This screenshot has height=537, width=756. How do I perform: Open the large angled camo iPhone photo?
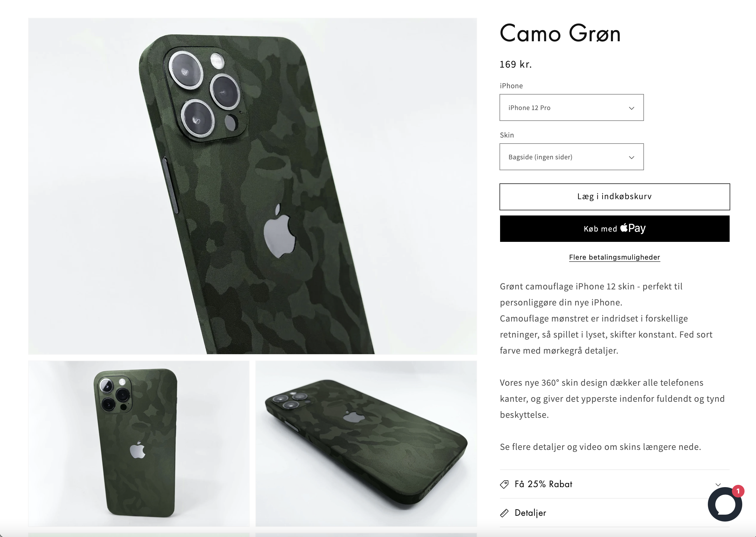click(252, 186)
